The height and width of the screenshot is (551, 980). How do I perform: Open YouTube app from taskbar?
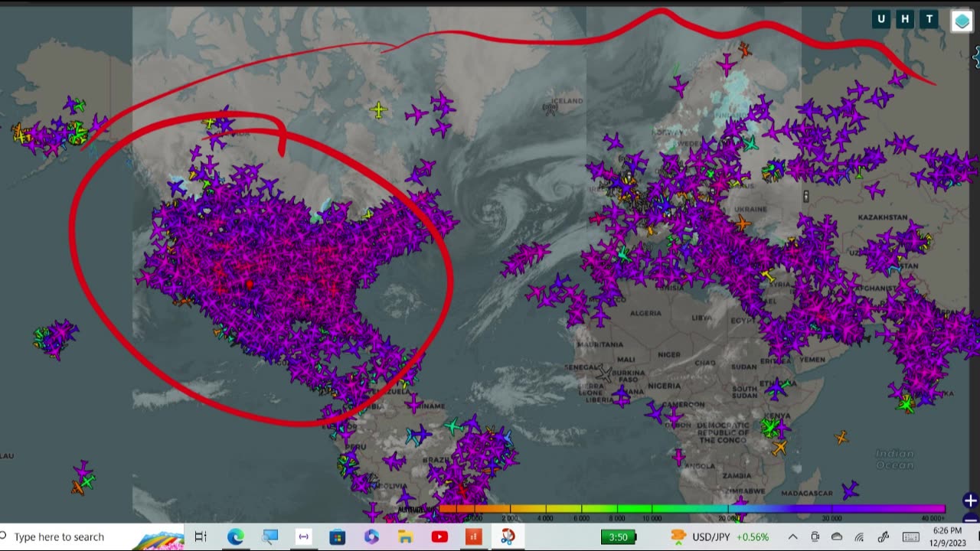(439, 536)
